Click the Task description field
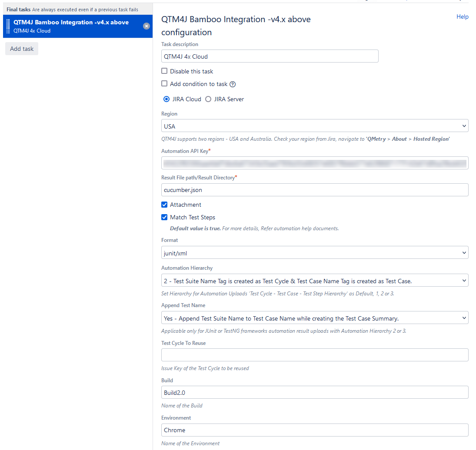Screen dimensions: 476x450 270,56
